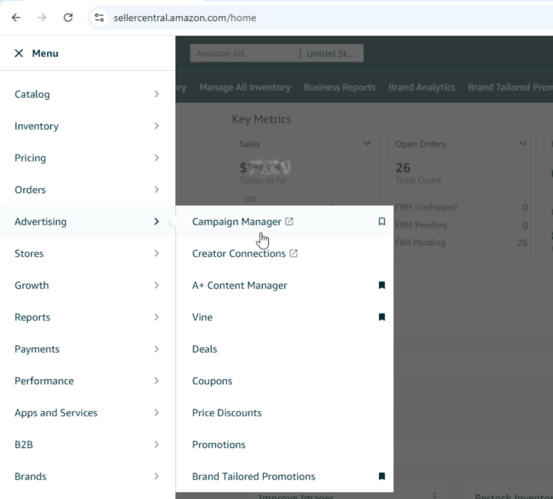Open site information icon in address bar
Screen dimensions: 553x499
click(99, 18)
